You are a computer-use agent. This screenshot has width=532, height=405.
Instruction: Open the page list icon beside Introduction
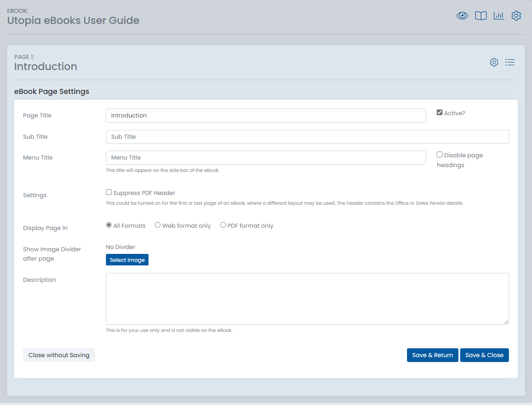click(x=510, y=62)
